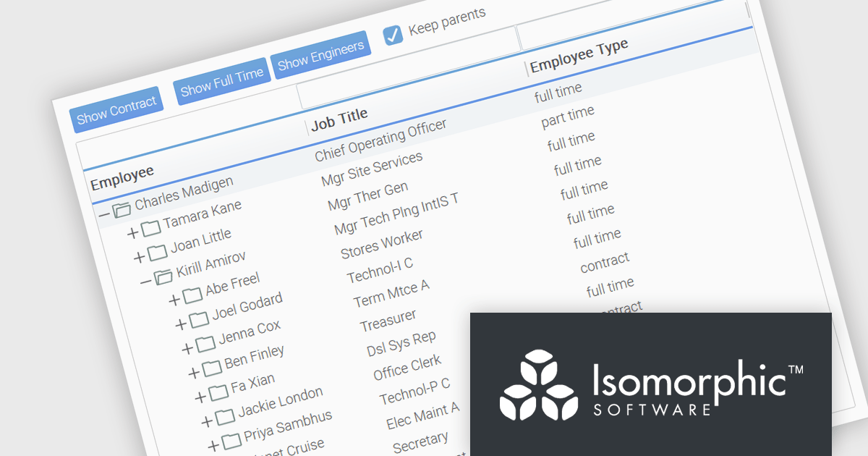The width and height of the screenshot is (868, 456).
Task: Click the Show Full Time button
Action: 221,81
